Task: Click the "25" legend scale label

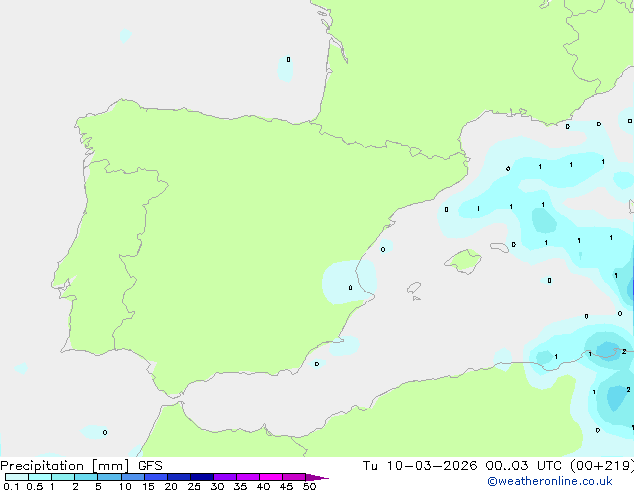Action: [194, 486]
